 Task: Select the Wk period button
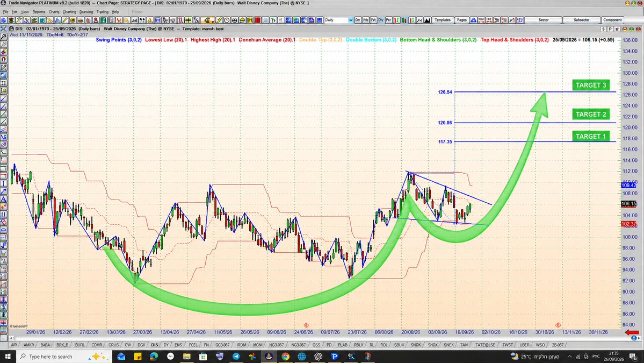[x=373, y=20]
